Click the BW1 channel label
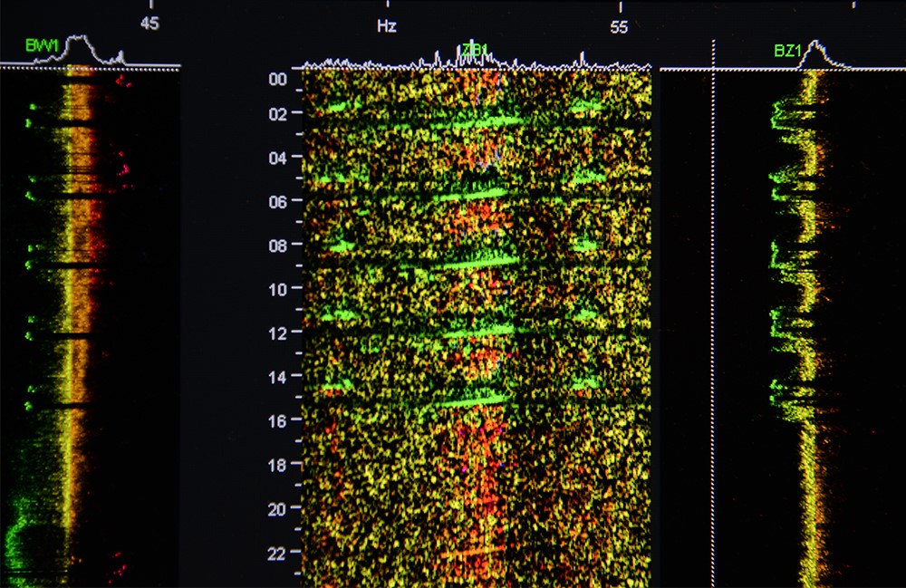Viewport: 906px width, 588px height. [43, 45]
